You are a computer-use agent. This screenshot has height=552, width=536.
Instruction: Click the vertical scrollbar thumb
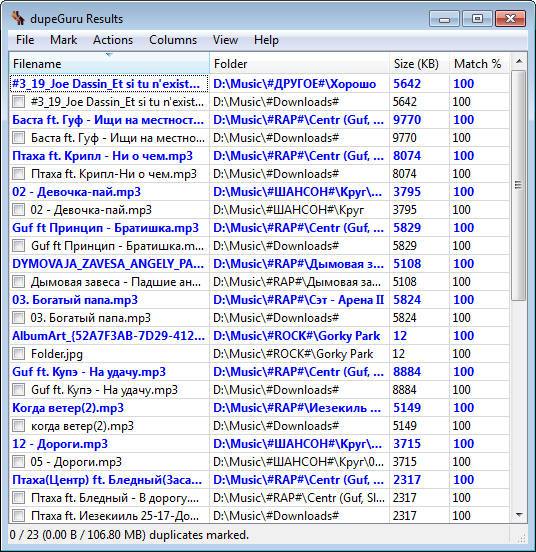tap(519, 185)
